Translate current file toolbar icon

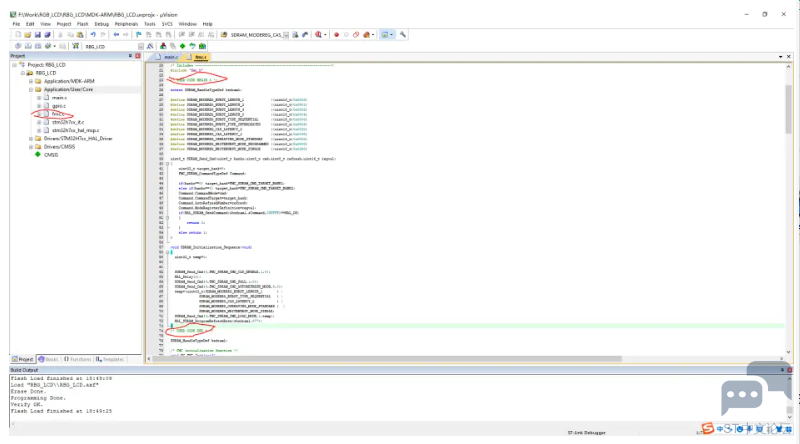tap(18, 46)
